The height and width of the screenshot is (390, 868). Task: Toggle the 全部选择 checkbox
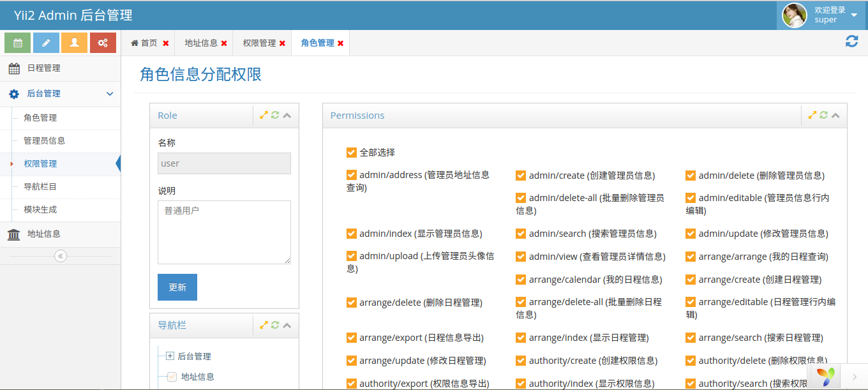click(352, 153)
